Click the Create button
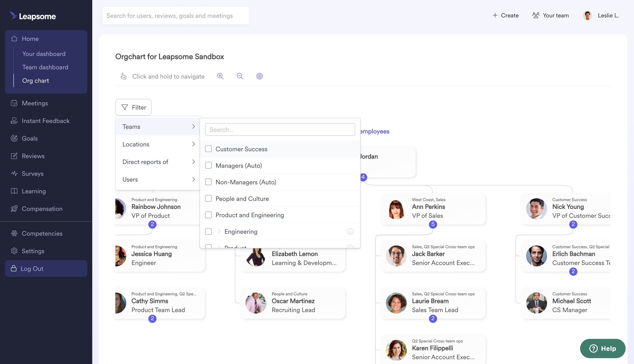Screen dimensions: 634x364 (506, 15)
